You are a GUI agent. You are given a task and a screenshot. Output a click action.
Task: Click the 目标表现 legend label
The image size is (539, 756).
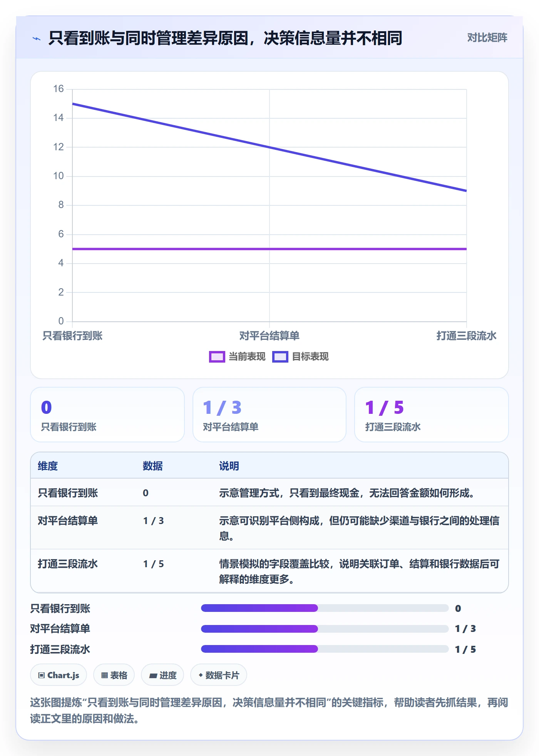[x=310, y=357]
